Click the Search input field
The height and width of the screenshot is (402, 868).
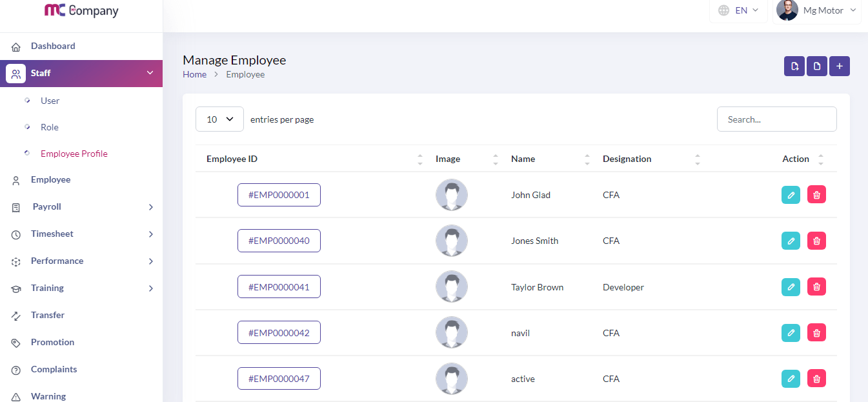pyautogui.click(x=776, y=119)
